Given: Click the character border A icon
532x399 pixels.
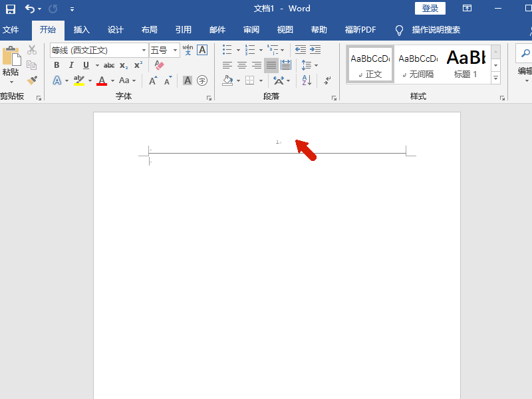Looking at the screenshot, I should pyautogui.click(x=202, y=50).
